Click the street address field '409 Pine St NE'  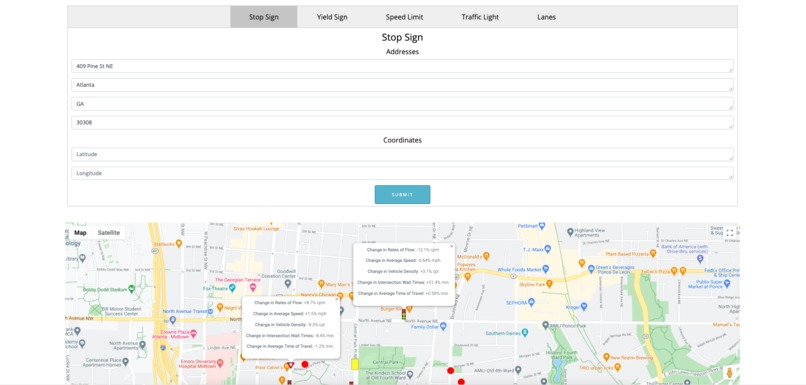[402, 66]
